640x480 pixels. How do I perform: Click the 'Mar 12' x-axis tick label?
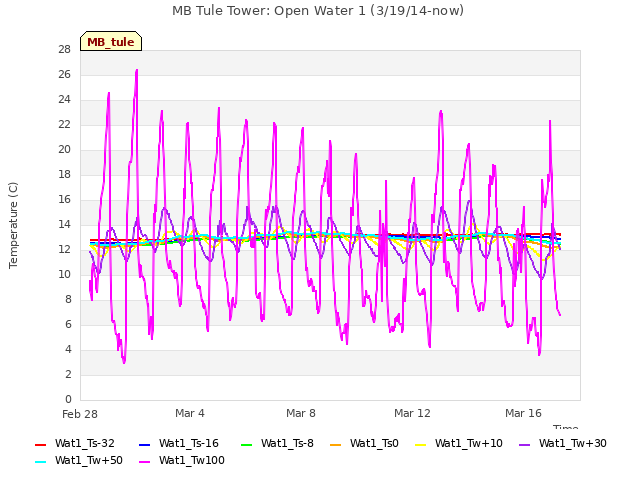[x=412, y=413]
